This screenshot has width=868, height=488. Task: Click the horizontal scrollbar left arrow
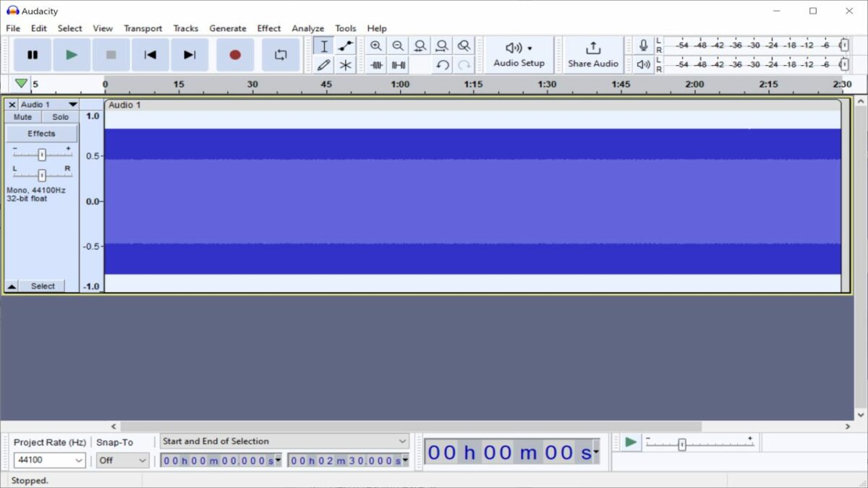[113, 427]
